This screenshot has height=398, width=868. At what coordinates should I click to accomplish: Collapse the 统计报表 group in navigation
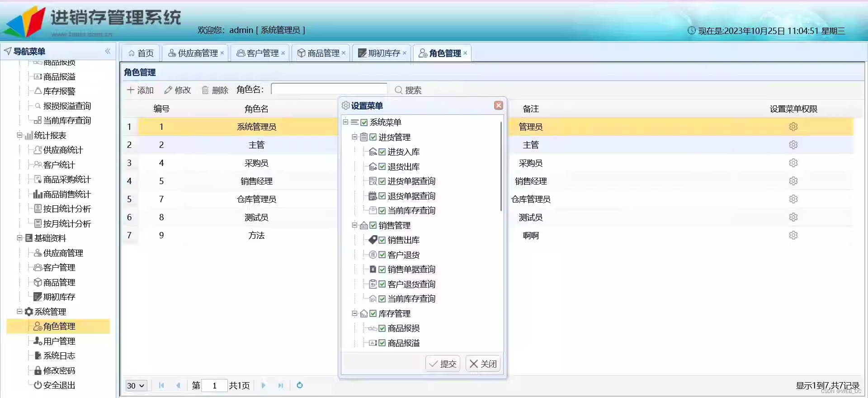[x=19, y=135]
